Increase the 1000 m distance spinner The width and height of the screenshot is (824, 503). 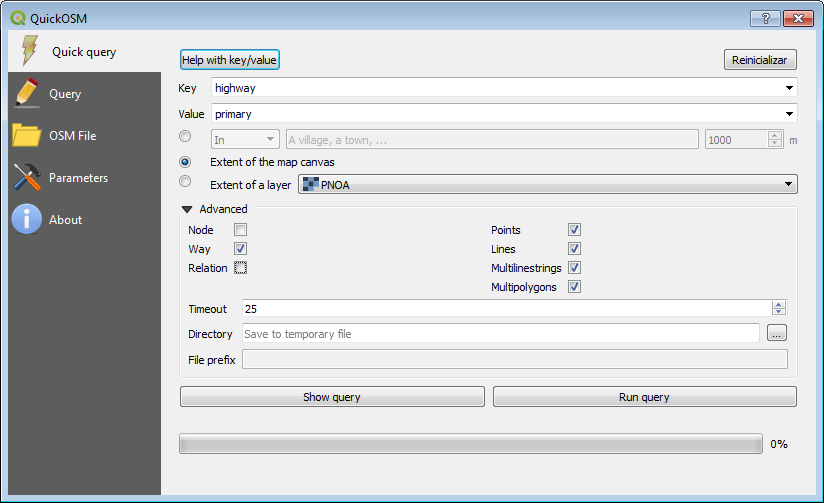(775, 136)
